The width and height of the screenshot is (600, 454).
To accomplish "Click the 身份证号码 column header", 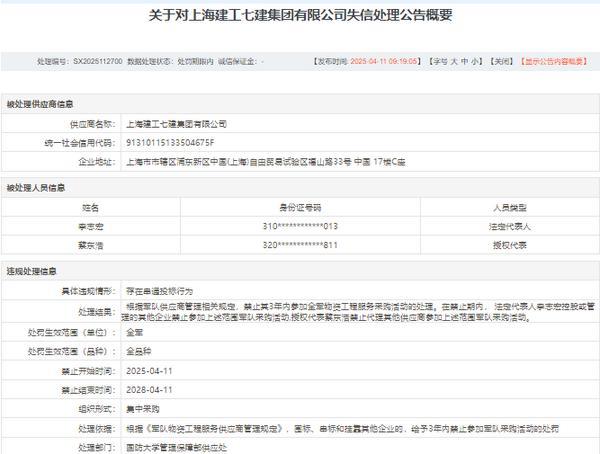I will click(x=300, y=207).
